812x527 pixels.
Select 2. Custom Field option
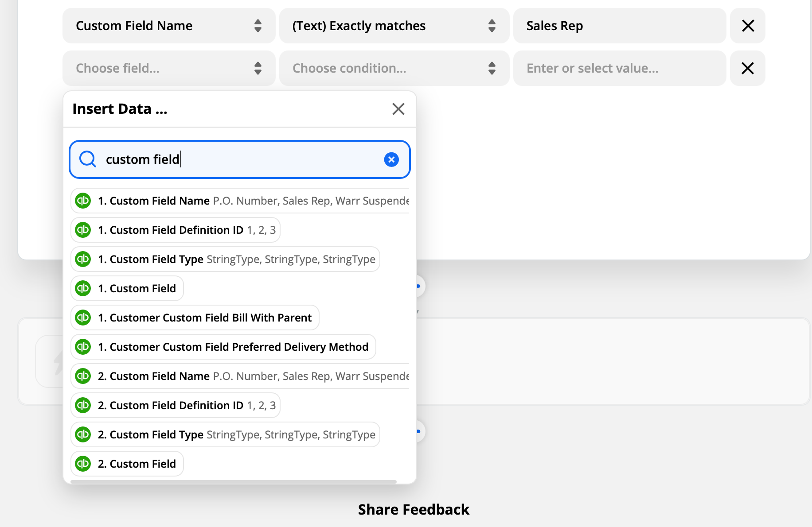(x=127, y=464)
